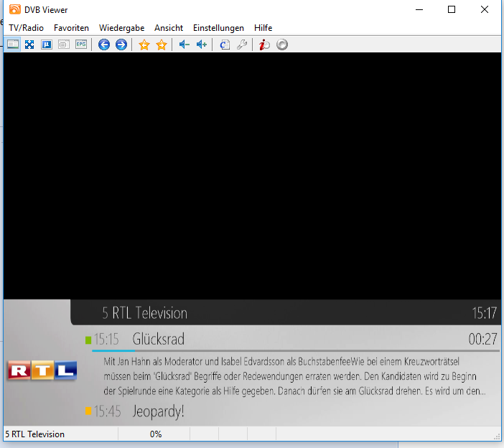The image size is (504, 448).
Task: Click the DVB Viewer title bar icon
Action: 15,9
